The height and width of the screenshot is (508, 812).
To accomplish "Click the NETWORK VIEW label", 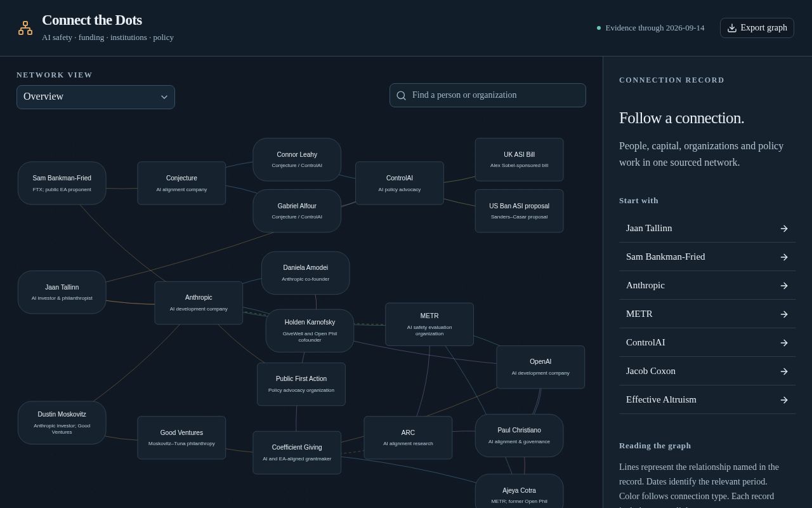I will click(55, 75).
